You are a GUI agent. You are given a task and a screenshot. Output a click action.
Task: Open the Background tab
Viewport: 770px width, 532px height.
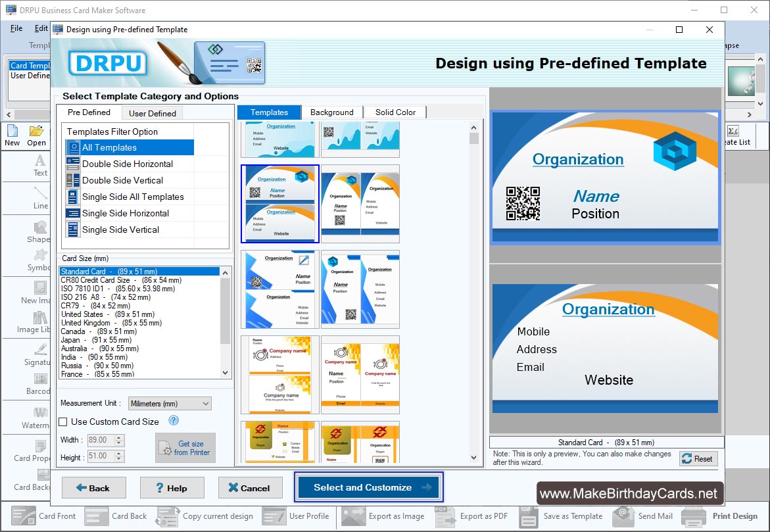click(332, 112)
